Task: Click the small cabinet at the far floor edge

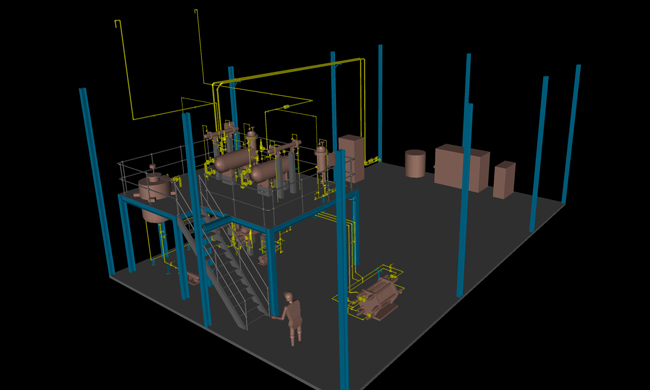Action: click(504, 180)
